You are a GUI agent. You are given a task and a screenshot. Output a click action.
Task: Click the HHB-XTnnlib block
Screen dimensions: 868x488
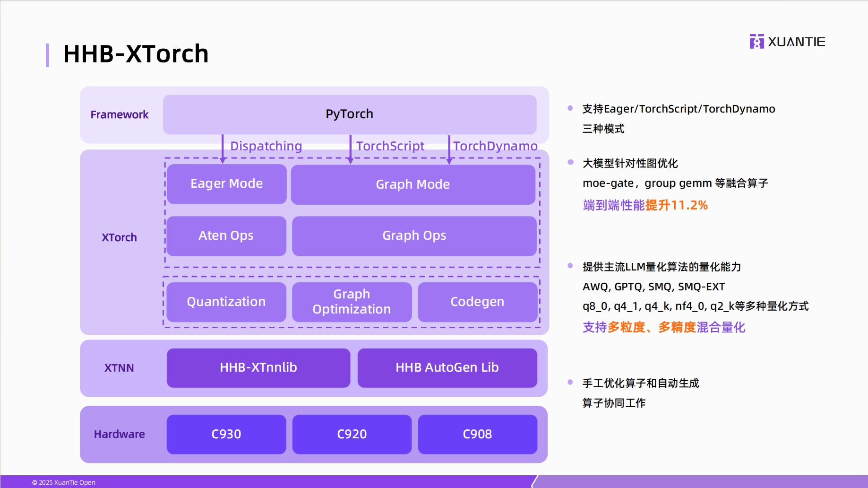pyautogui.click(x=258, y=368)
